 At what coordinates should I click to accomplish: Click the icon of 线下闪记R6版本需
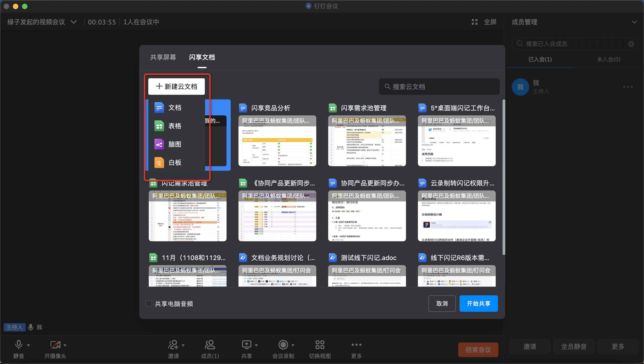pyautogui.click(x=422, y=258)
